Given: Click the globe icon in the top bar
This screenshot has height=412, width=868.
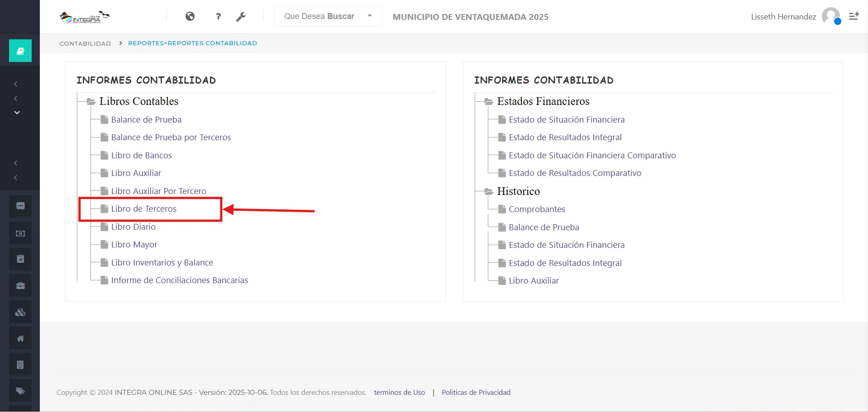Looking at the screenshot, I should pos(190,17).
